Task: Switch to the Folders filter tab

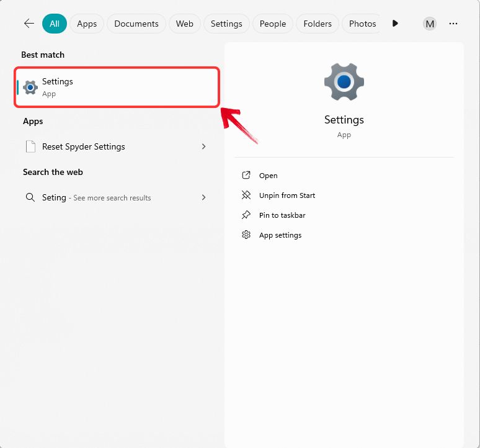Action: 318,24
